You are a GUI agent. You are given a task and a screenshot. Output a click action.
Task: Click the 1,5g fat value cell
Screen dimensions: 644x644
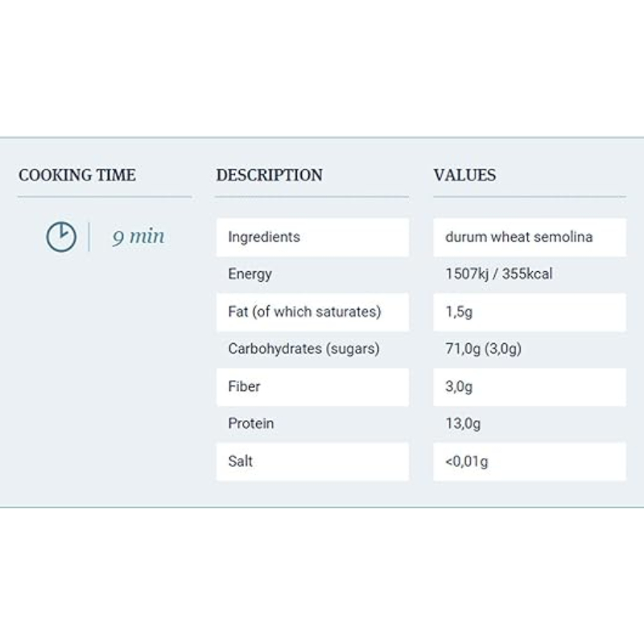pyautogui.click(x=529, y=312)
